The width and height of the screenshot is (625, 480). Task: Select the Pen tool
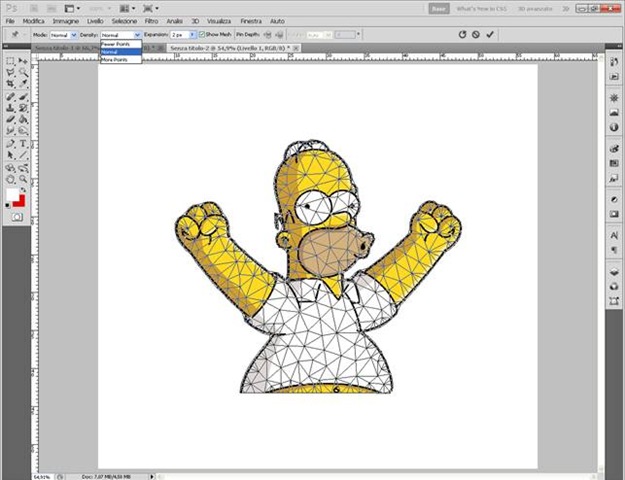10,144
